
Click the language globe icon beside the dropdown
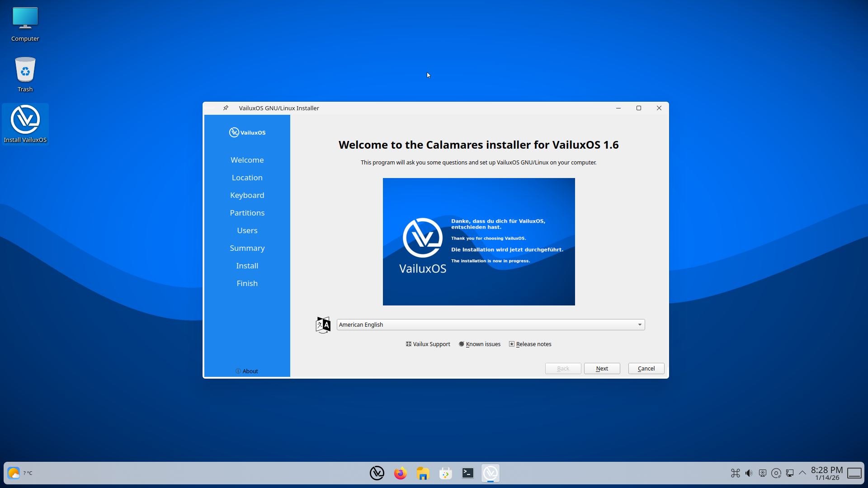(323, 324)
